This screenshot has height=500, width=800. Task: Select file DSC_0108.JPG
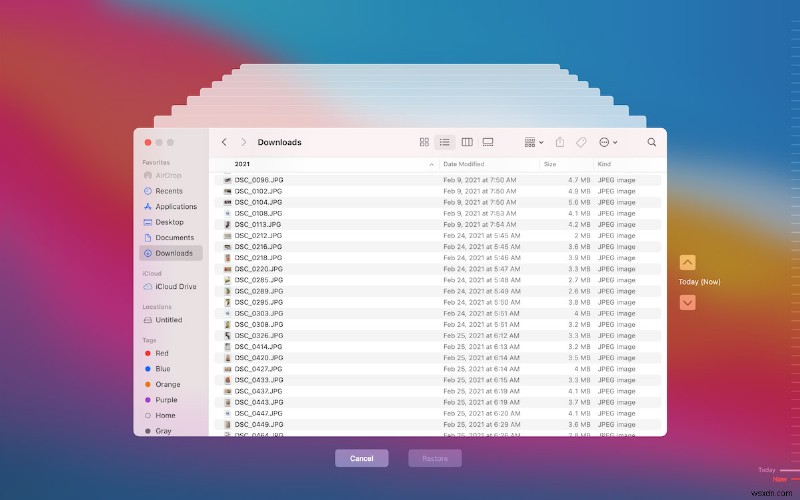[438, 213]
